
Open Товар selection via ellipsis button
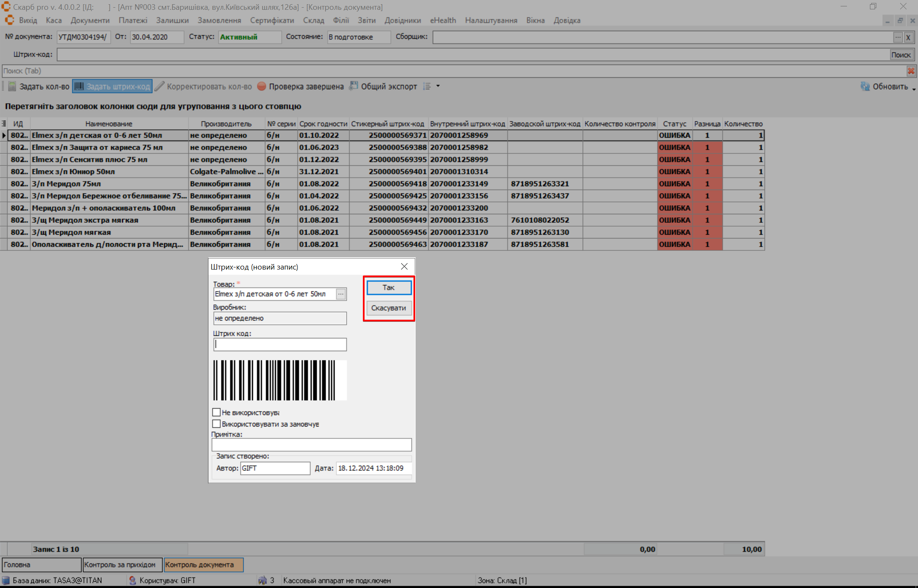(341, 294)
